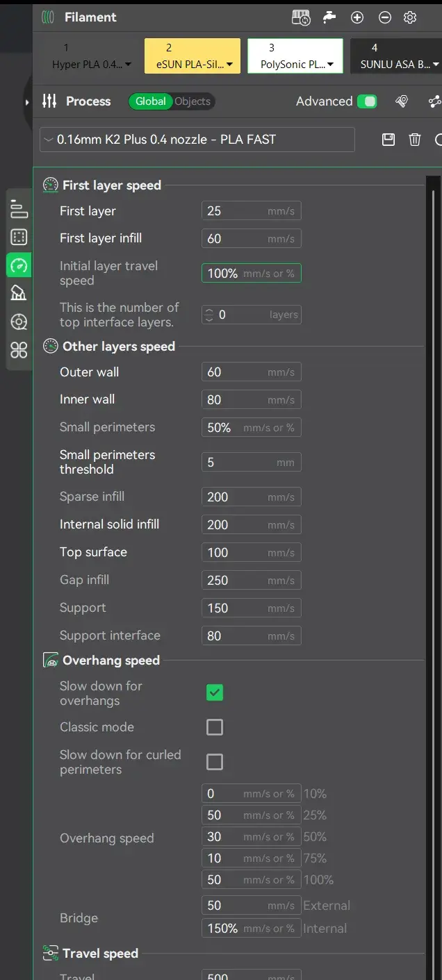This screenshot has height=980, width=442.
Task: Save the current process preset
Action: tap(388, 140)
